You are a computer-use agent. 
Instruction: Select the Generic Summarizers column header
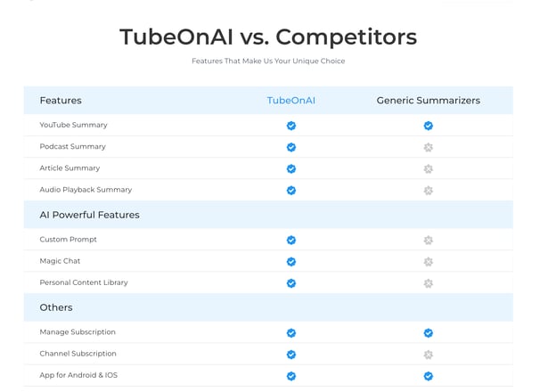tap(428, 101)
